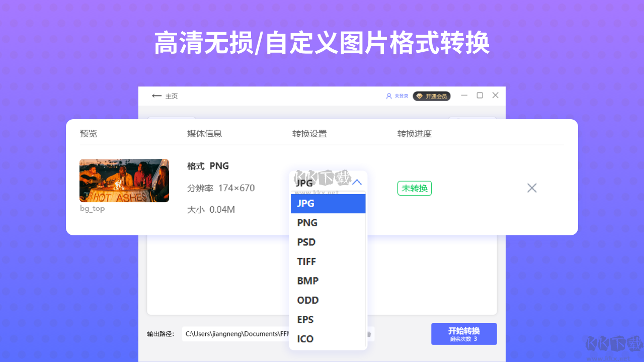
Task: Collapse the format dropdown with the chevron arrow
Action: click(357, 182)
